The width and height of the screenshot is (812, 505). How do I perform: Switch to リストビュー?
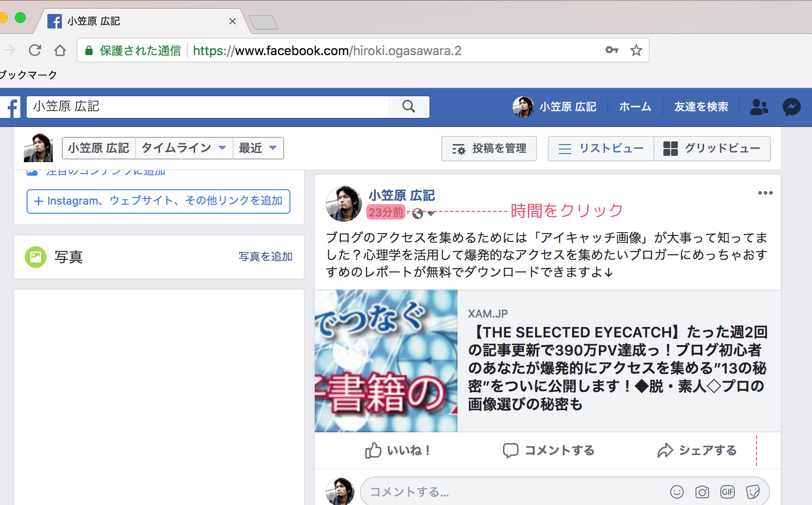pos(601,149)
